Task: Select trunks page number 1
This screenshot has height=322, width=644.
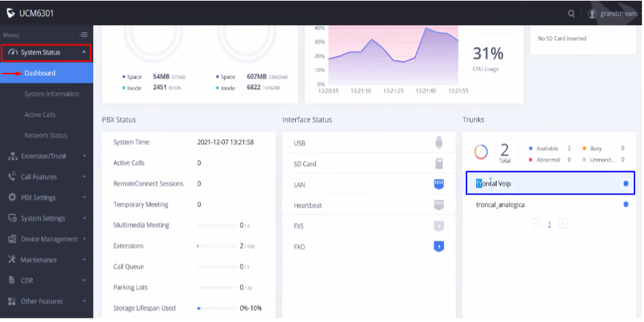Action: 549,224
